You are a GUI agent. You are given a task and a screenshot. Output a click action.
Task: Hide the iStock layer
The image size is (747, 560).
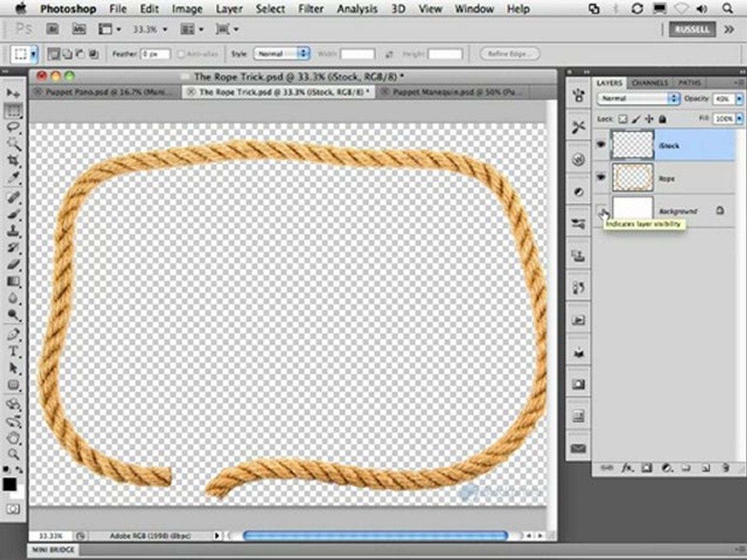pyautogui.click(x=601, y=145)
